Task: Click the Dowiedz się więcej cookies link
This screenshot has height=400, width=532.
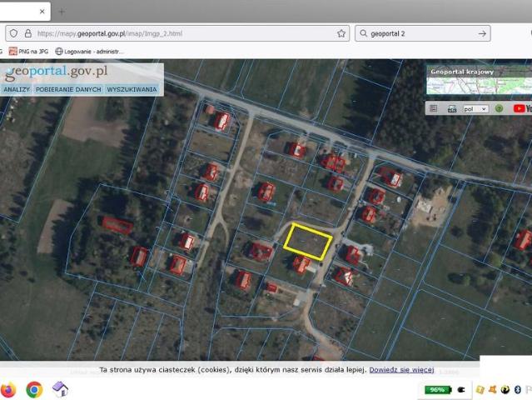Action: coord(401,369)
